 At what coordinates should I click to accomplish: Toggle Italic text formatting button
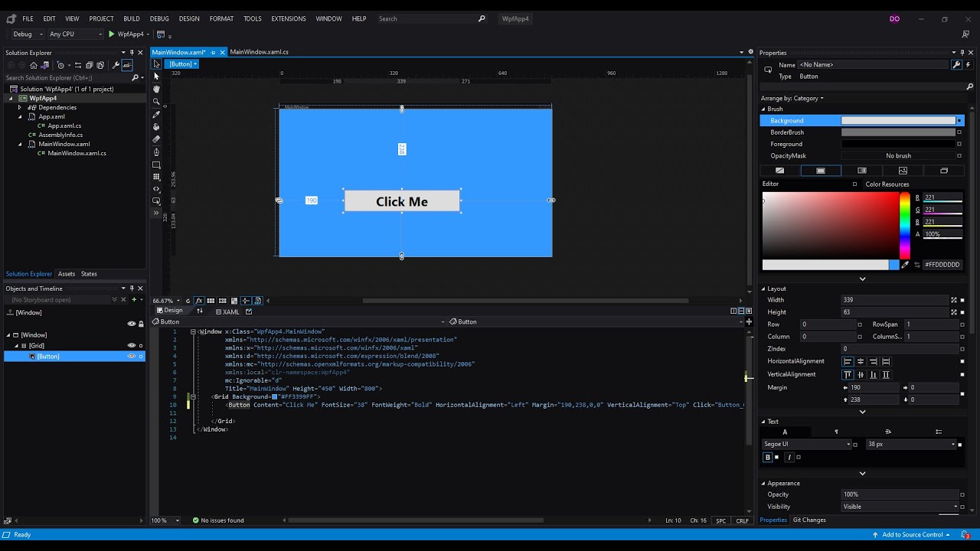(x=789, y=458)
